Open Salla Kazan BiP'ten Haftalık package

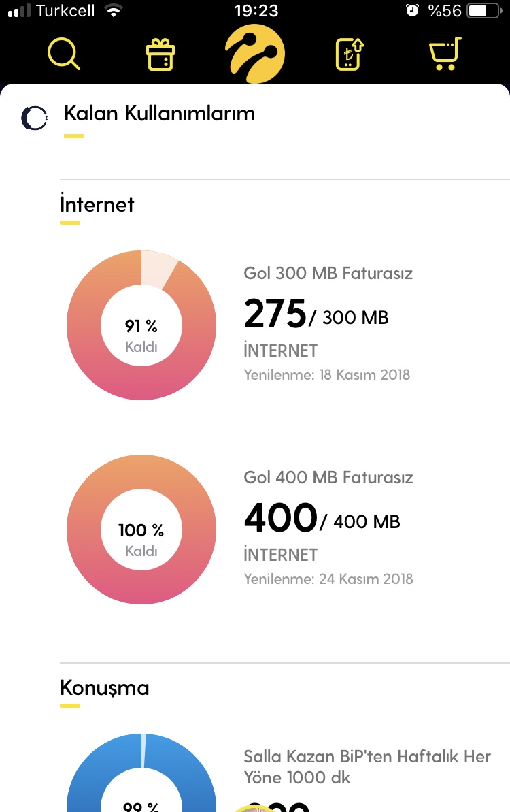(x=367, y=766)
